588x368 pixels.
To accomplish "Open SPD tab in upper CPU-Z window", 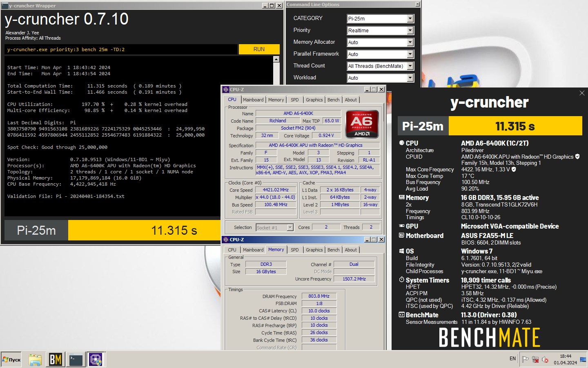I will point(295,100).
